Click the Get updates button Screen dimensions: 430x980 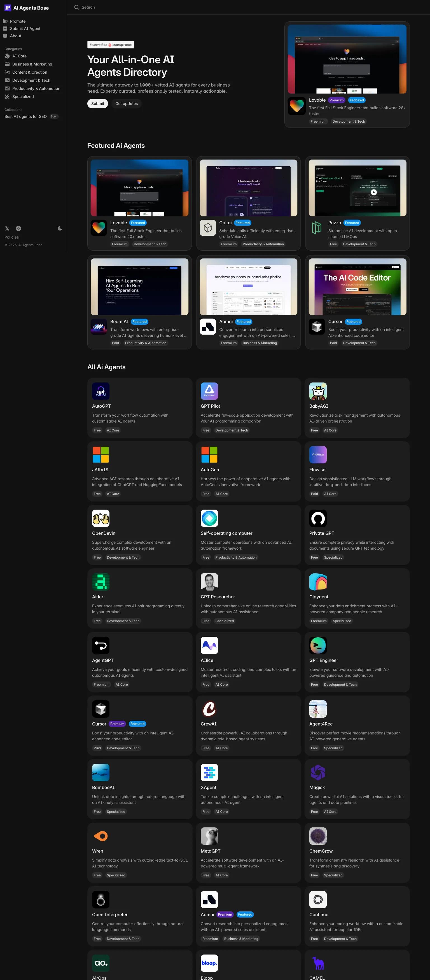point(126,104)
